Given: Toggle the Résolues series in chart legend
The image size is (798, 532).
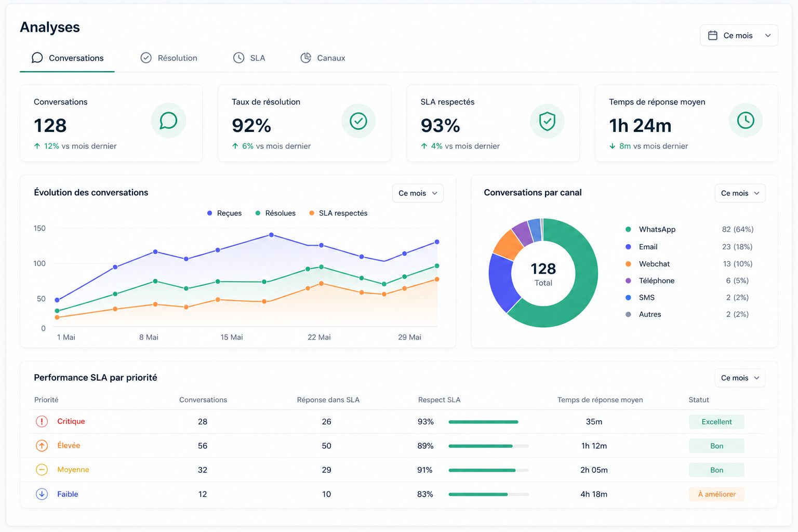Looking at the screenshot, I should tap(275, 213).
